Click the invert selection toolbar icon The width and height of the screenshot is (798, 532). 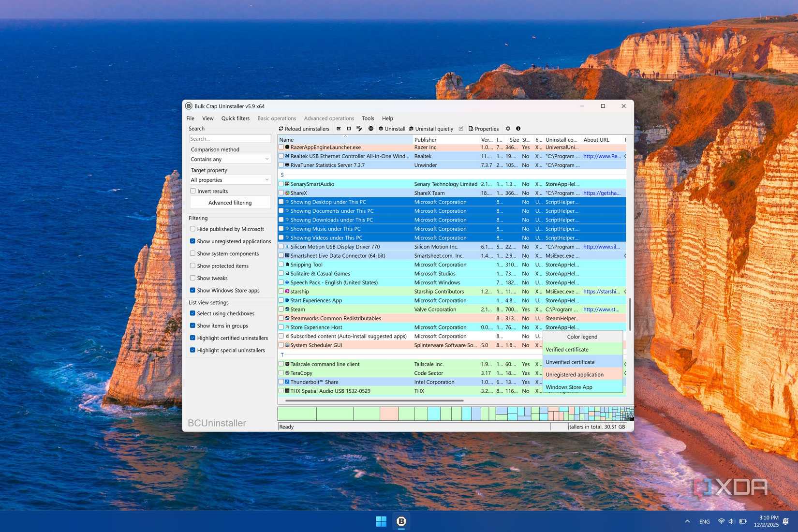[359, 129]
